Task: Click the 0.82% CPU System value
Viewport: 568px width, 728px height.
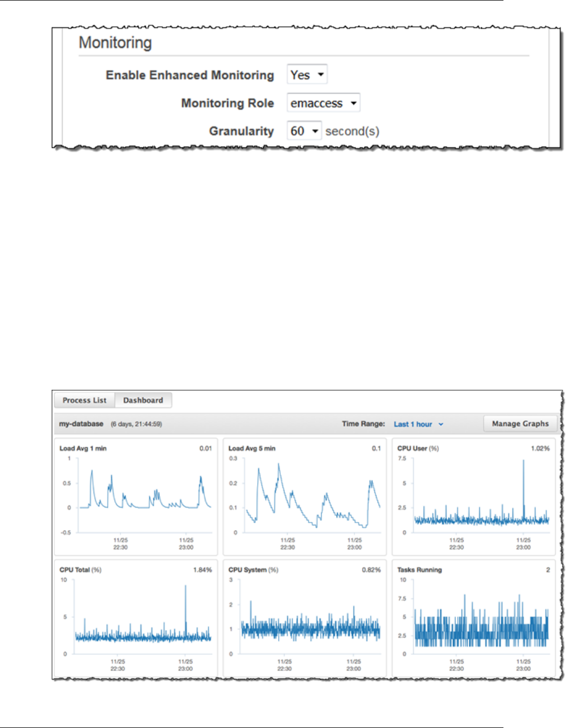Action: 371,570
